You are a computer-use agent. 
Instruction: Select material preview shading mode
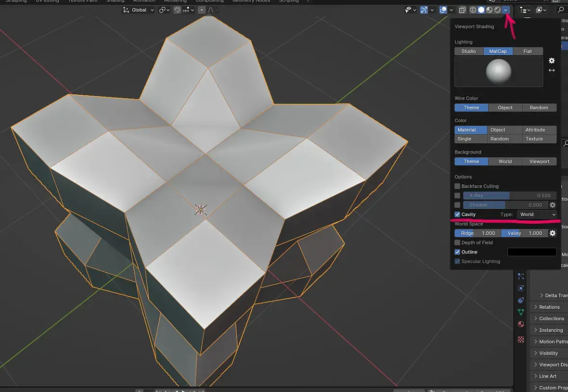tap(490, 10)
